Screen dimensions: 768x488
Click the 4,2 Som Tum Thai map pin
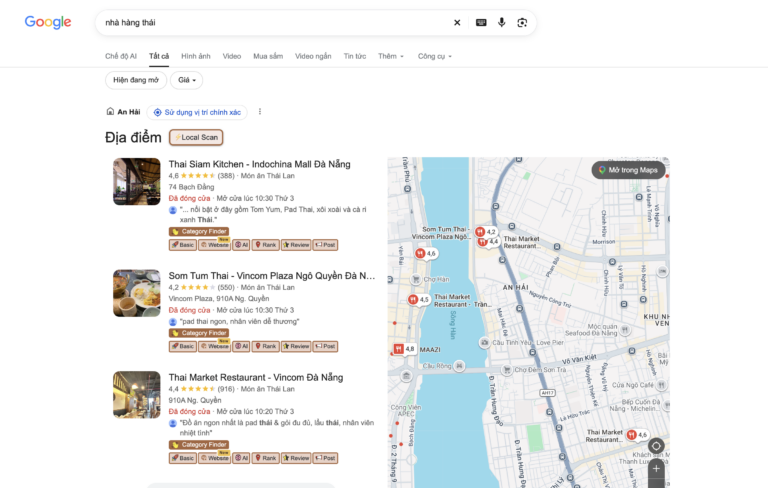pyautogui.click(x=486, y=232)
